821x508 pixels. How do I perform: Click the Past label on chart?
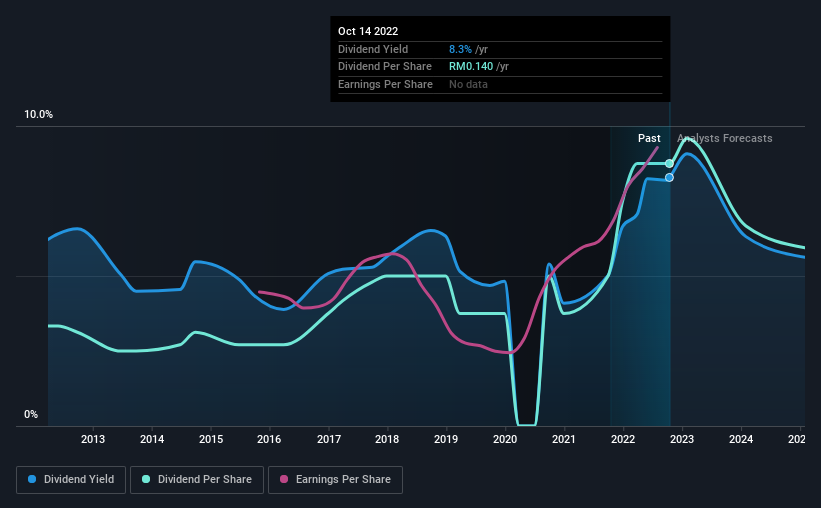(x=649, y=138)
